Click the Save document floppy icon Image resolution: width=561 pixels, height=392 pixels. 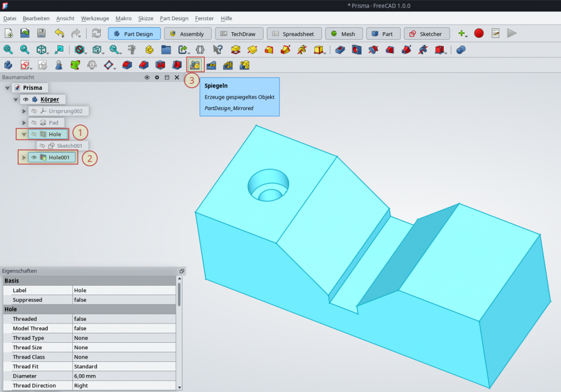(x=42, y=33)
